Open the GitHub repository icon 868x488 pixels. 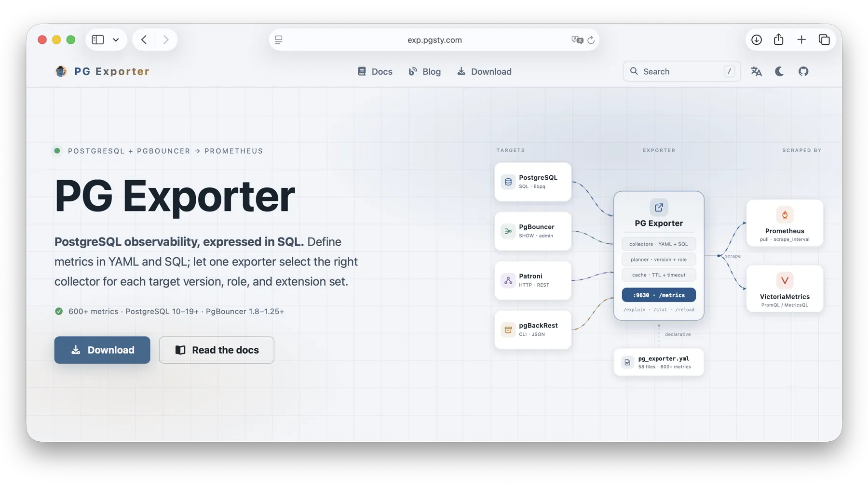coord(803,71)
